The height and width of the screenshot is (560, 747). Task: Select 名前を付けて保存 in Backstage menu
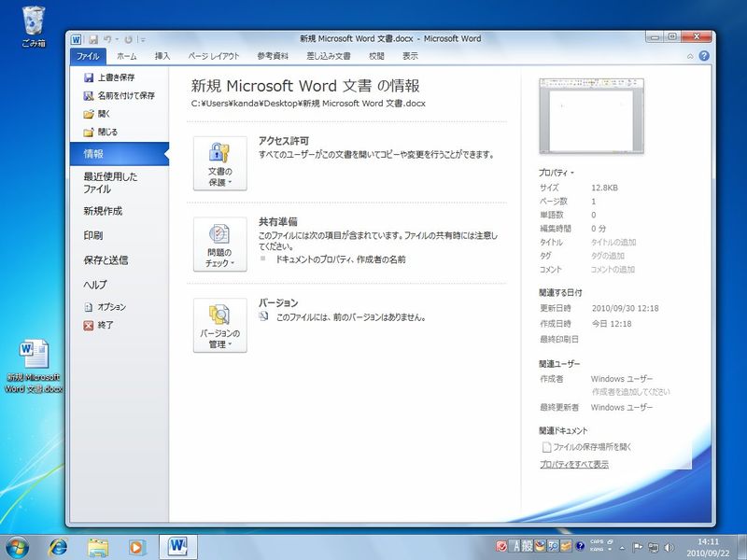(120, 96)
